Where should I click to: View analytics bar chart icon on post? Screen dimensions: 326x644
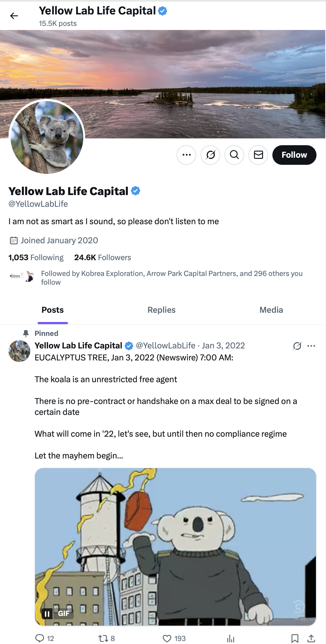click(x=230, y=638)
